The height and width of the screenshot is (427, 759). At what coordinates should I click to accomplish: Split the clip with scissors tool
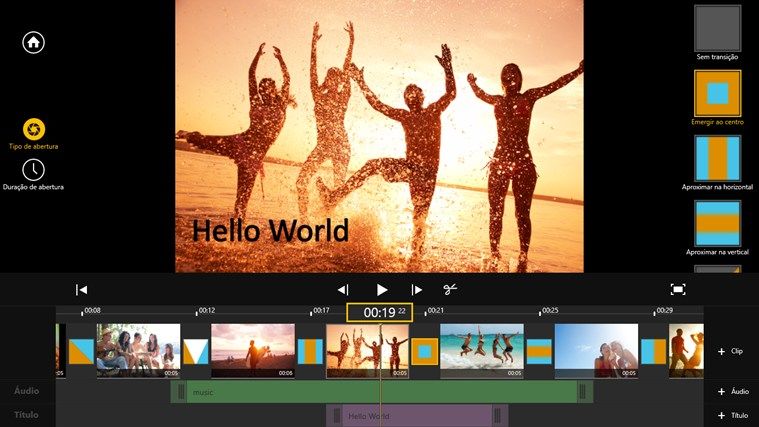[x=450, y=289]
